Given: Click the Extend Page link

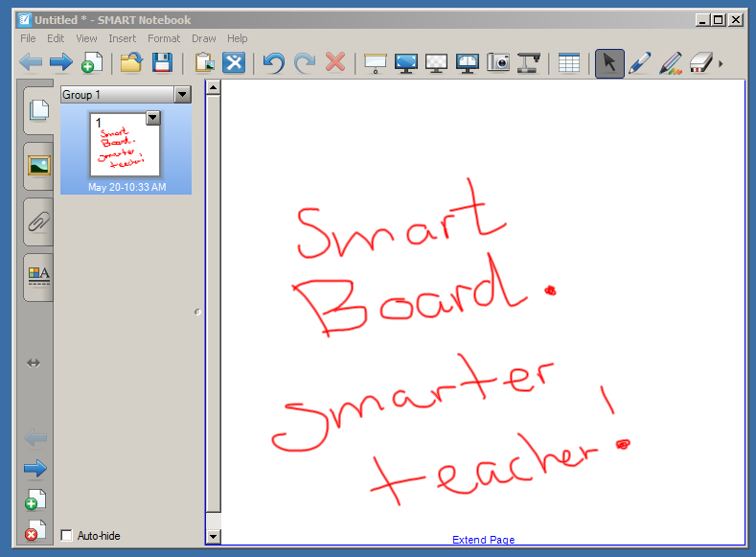Looking at the screenshot, I should tap(483, 540).
